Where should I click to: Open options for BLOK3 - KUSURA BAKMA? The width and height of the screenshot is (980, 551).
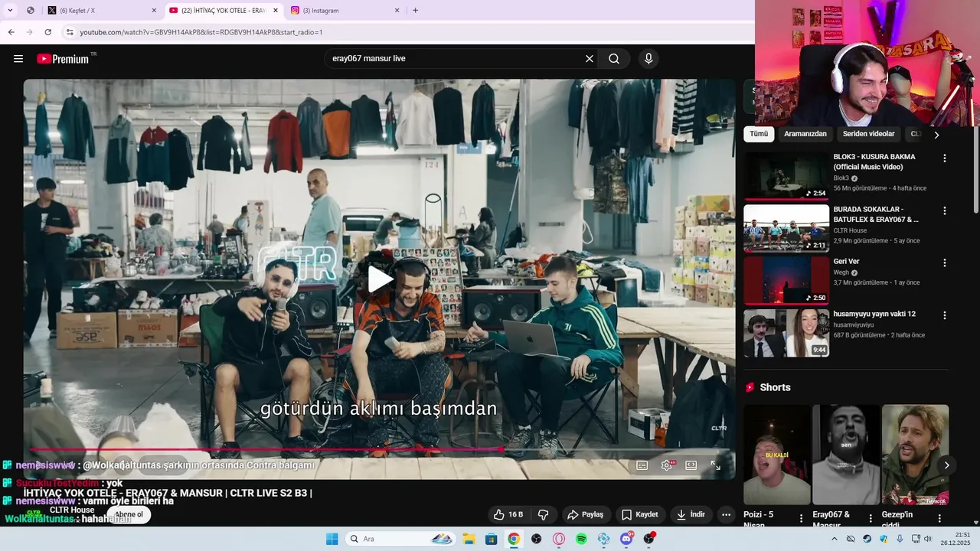944,158
